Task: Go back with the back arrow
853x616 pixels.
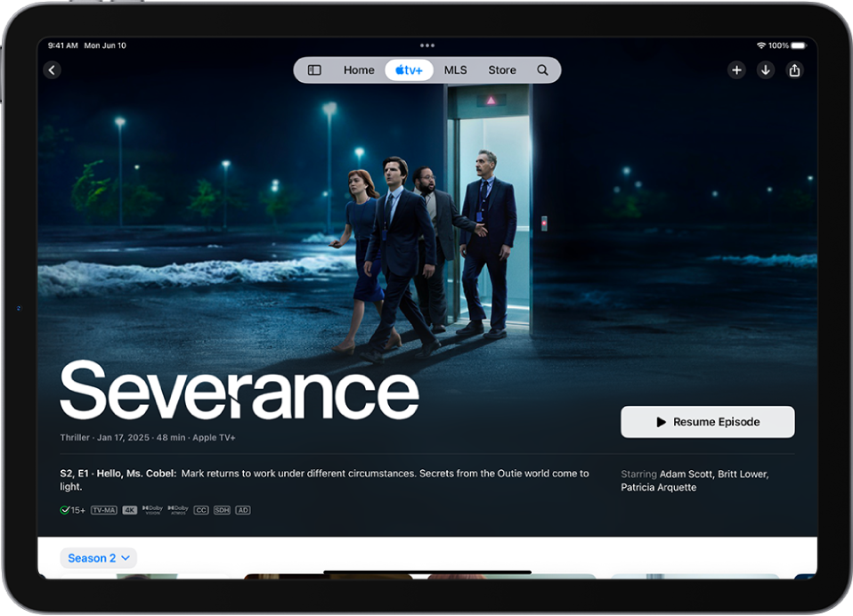Action: click(x=52, y=69)
